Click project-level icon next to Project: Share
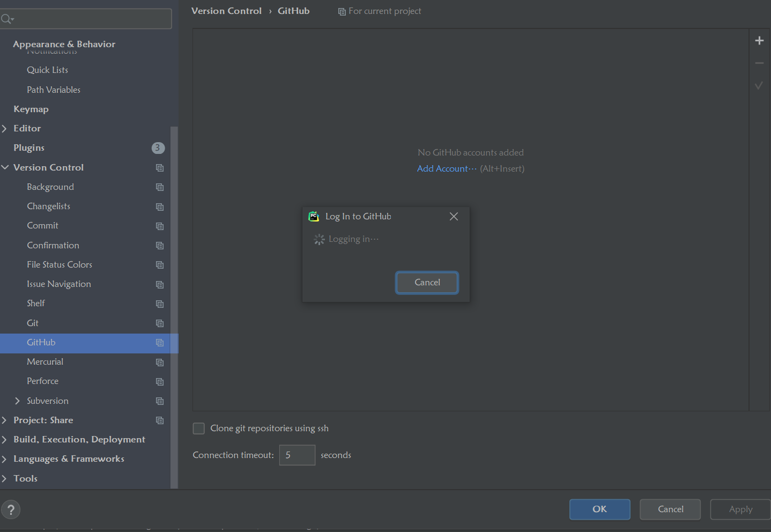 coord(160,420)
